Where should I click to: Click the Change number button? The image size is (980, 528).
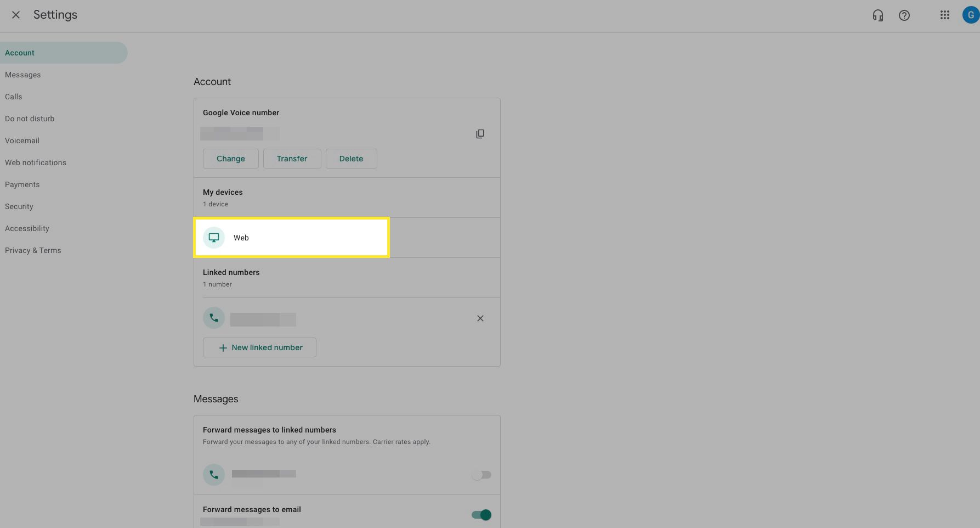coord(230,159)
